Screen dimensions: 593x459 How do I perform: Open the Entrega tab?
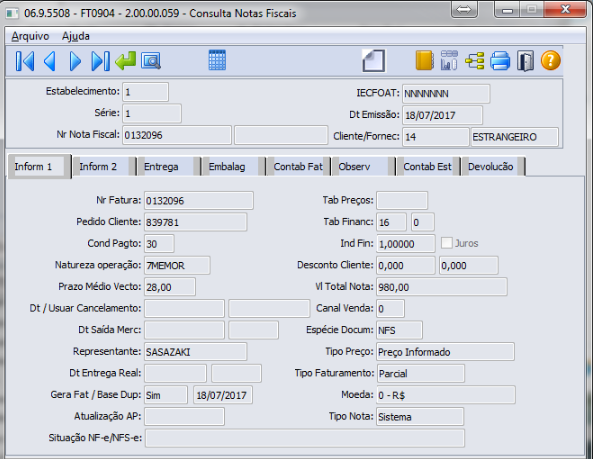tap(169, 167)
